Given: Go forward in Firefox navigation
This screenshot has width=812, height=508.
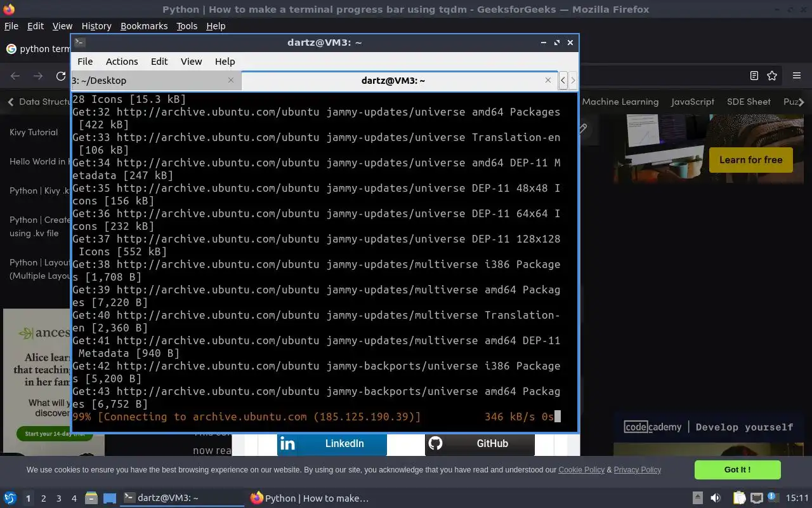Looking at the screenshot, I should pos(38,76).
